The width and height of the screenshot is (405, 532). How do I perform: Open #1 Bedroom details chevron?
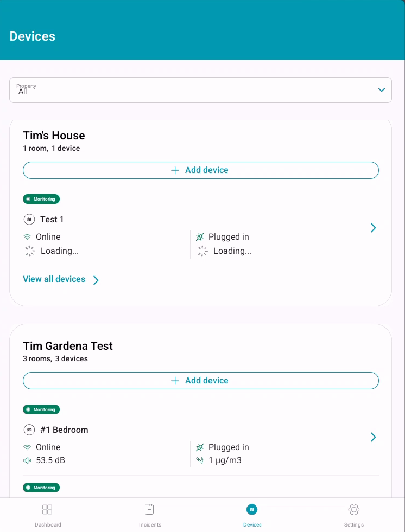point(373,437)
